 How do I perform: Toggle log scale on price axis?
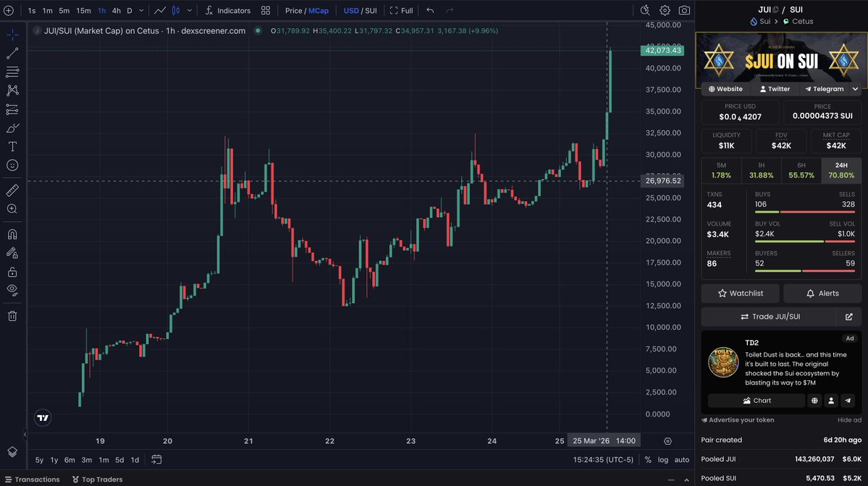[x=662, y=459]
